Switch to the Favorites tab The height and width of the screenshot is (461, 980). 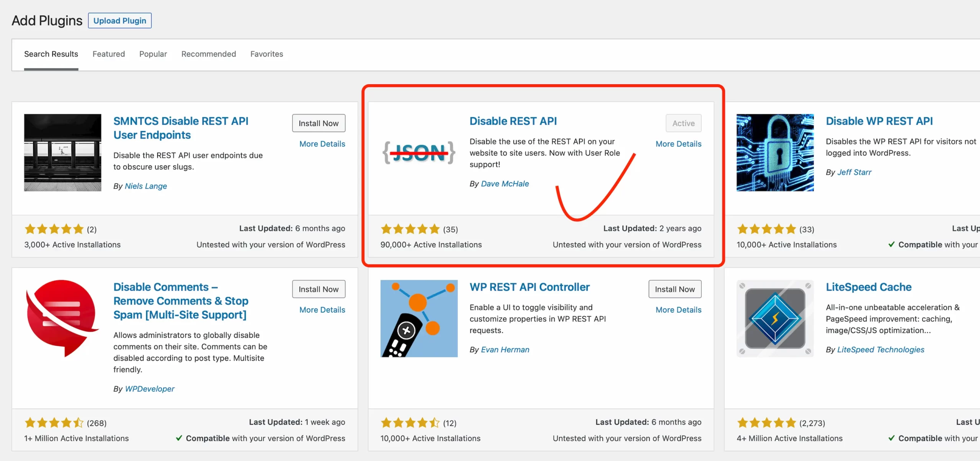(x=267, y=54)
